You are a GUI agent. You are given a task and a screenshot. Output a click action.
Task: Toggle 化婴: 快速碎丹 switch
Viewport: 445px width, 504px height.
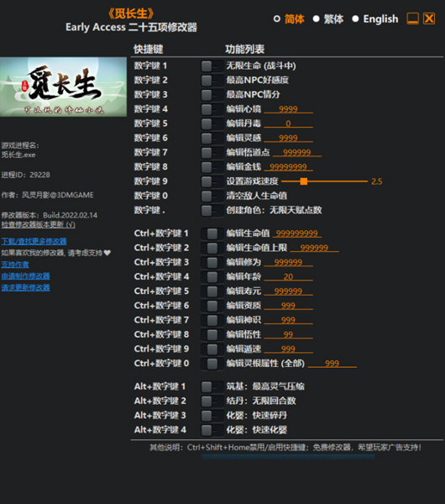[x=212, y=416]
